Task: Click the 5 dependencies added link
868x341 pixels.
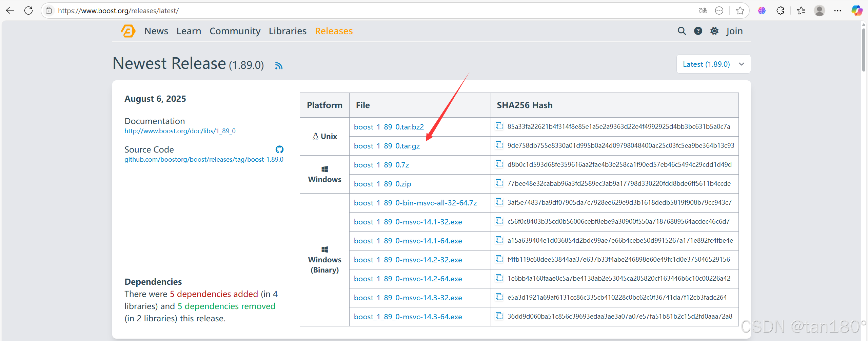Action: (214, 294)
